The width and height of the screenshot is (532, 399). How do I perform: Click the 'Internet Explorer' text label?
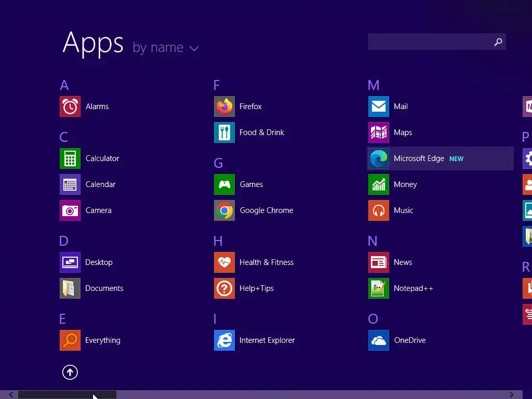coord(267,340)
